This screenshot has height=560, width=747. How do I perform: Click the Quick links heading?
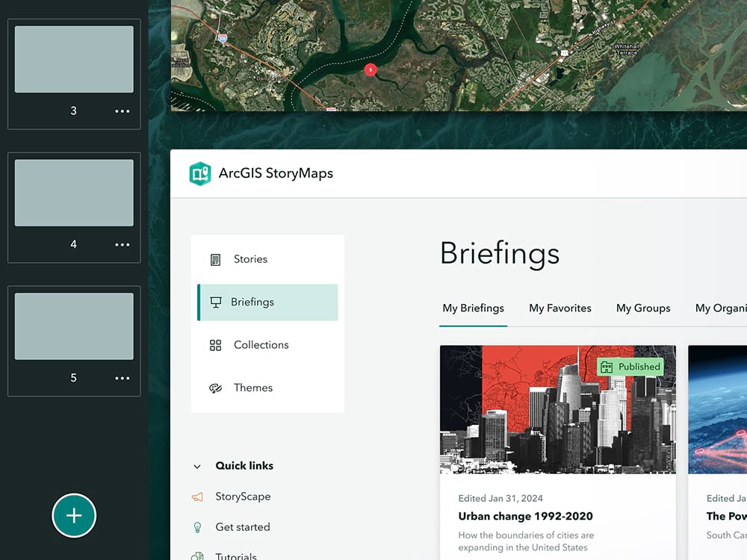[x=244, y=466]
